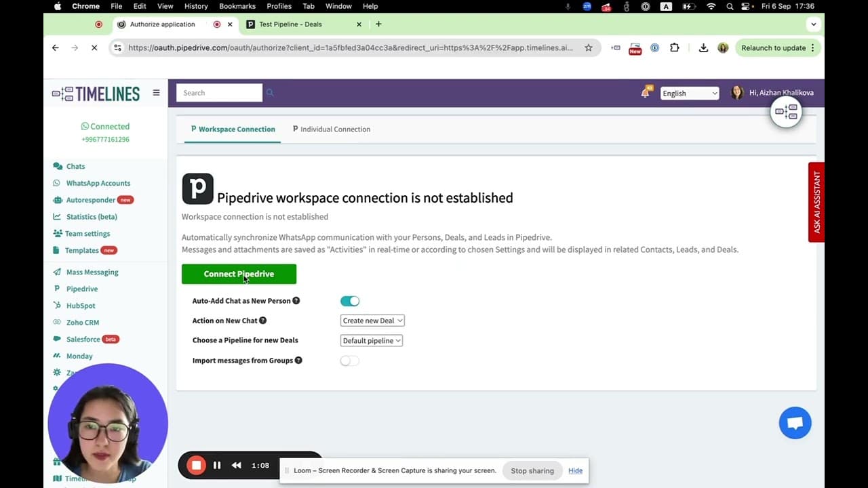Open Chats from the sidebar

pyautogui.click(x=75, y=166)
